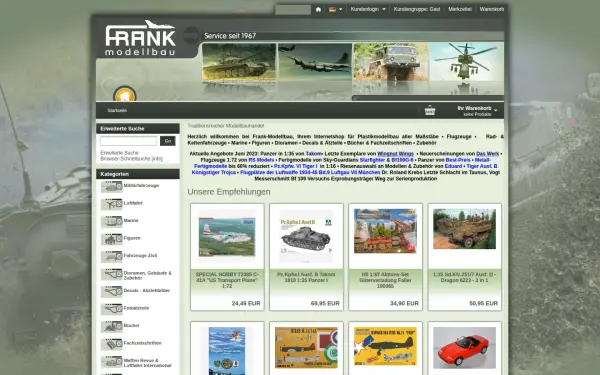Open the Dioramen, Gebäude & Zubehör icon
This screenshot has width=600, height=375.
111,274
